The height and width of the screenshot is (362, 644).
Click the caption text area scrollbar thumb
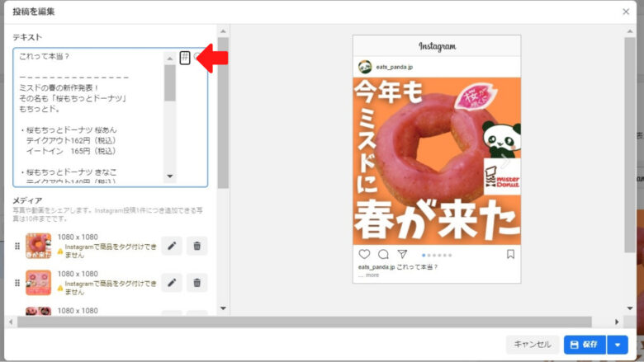[x=169, y=82]
